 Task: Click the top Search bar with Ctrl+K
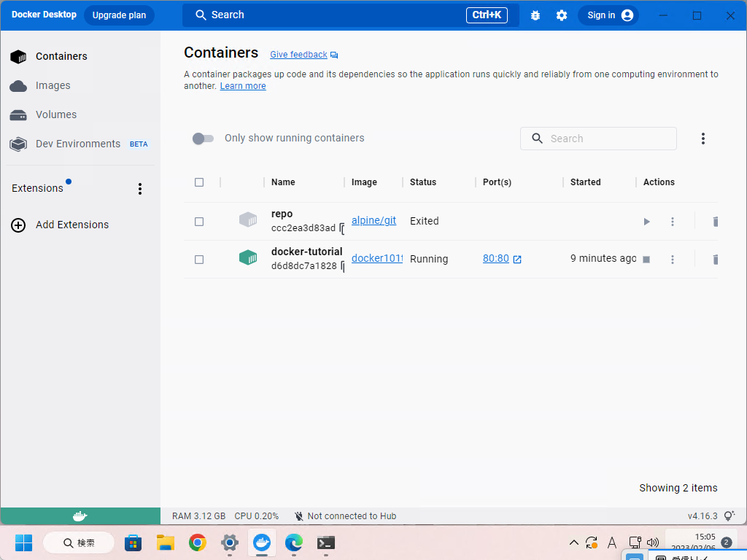pyautogui.click(x=351, y=15)
